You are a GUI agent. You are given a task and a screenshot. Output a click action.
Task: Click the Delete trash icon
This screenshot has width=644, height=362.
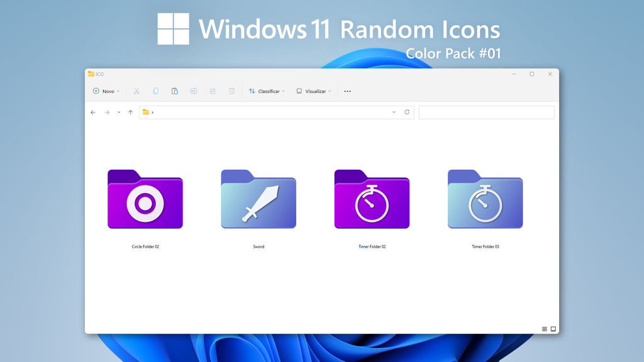pos(231,91)
